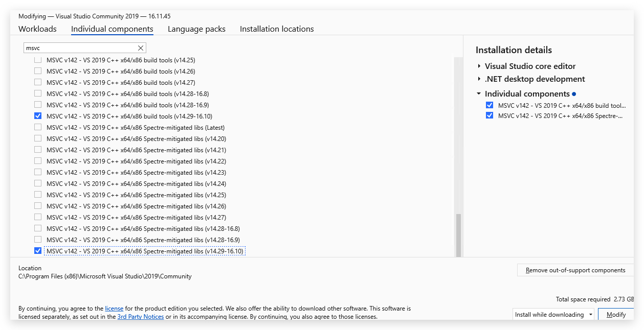Enable Spectre-mitigated libs (v14.28-16.8) checkbox
This screenshot has height=330, width=644.
[38, 229]
